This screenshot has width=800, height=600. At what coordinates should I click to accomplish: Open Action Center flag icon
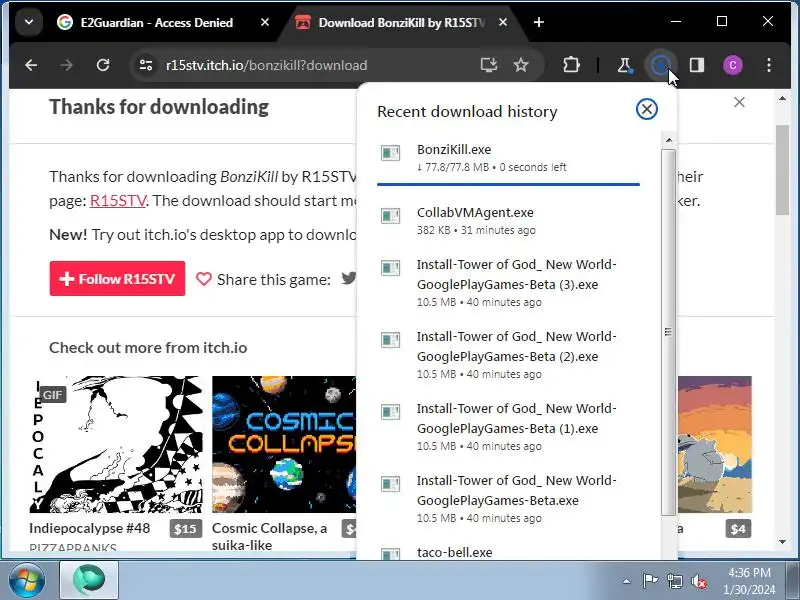pos(649,581)
